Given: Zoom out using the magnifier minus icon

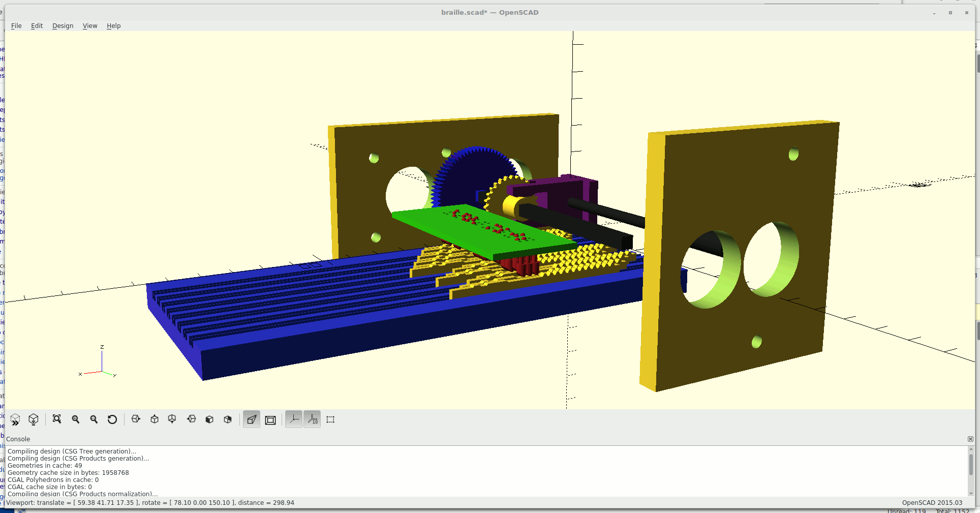Looking at the screenshot, I should (x=94, y=419).
